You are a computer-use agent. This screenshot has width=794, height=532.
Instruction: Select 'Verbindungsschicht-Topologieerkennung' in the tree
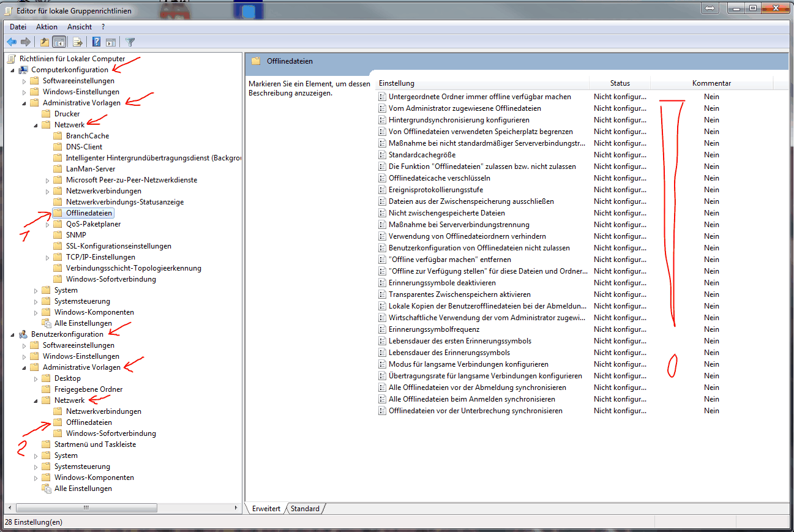tap(133, 268)
